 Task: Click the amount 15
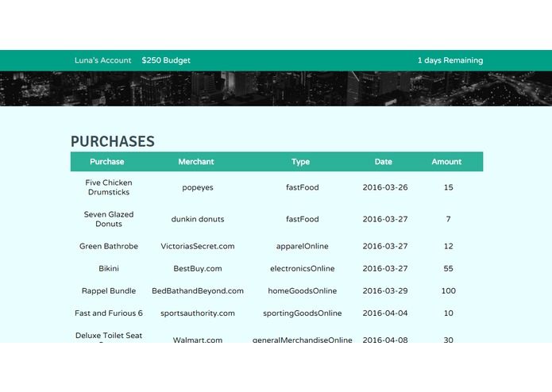tap(448, 187)
